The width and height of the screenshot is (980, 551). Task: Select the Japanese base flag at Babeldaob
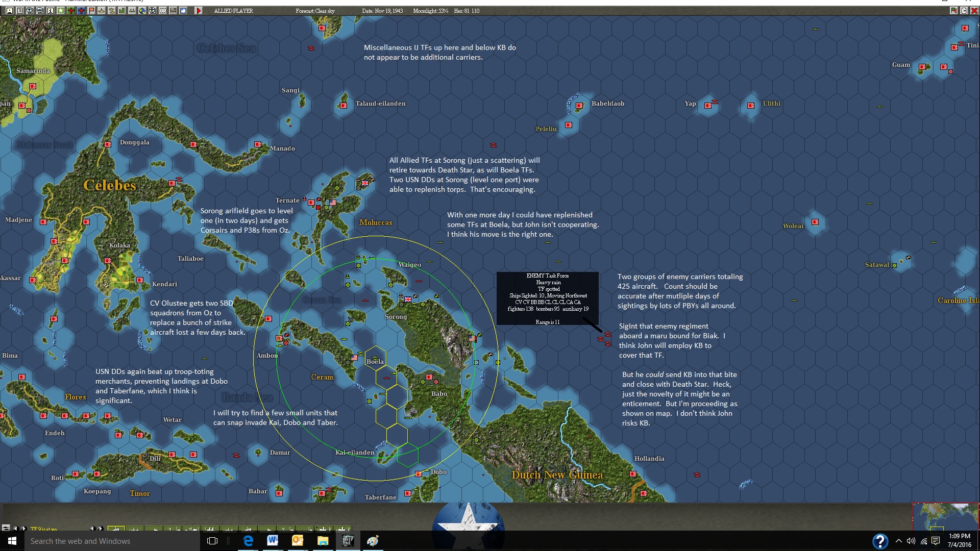click(x=579, y=106)
